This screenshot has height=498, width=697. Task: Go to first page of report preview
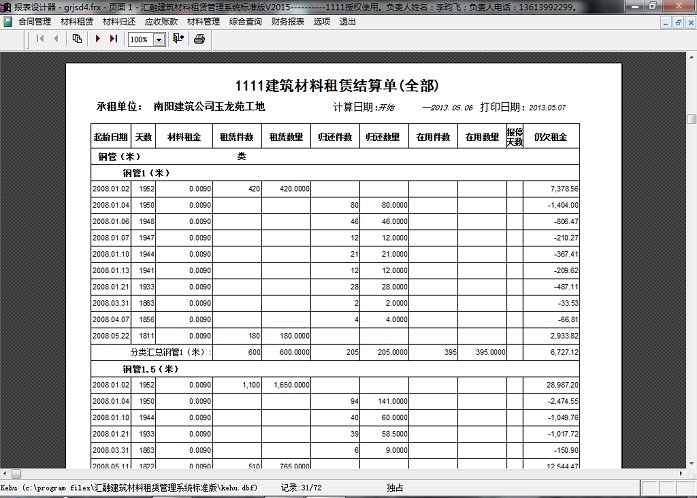40,39
